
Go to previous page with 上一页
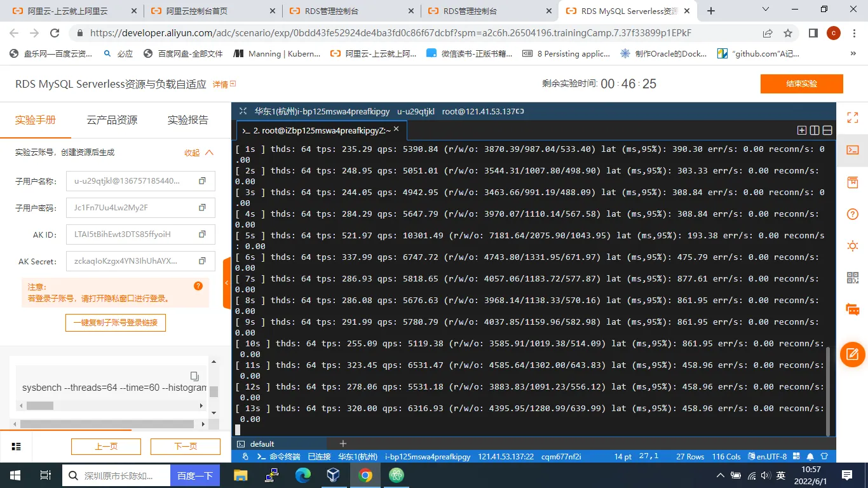106,447
